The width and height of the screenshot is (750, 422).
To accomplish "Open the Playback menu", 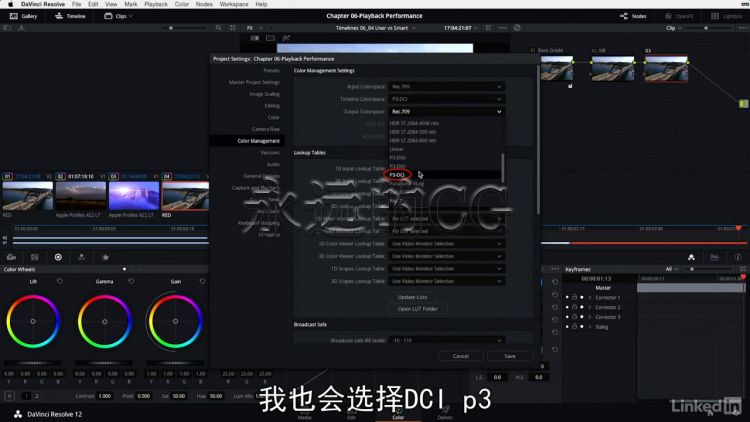I will point(156,4).
